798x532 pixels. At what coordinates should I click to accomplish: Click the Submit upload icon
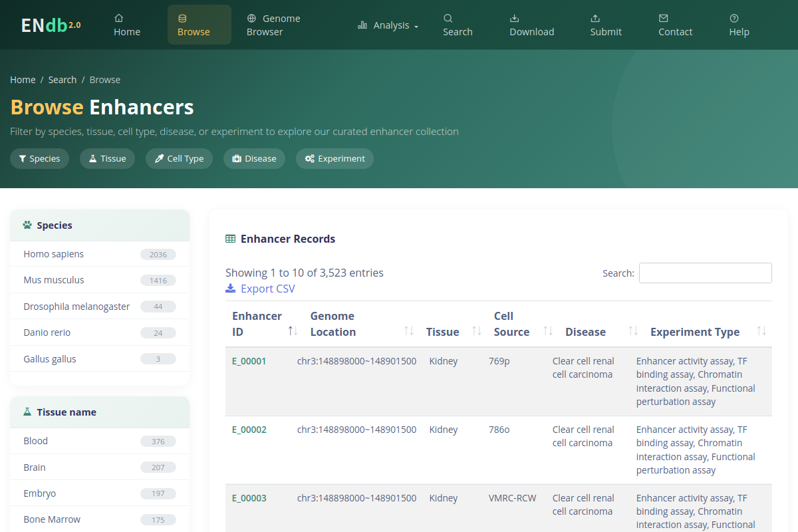pyautogui.click(x=595, y=18)
